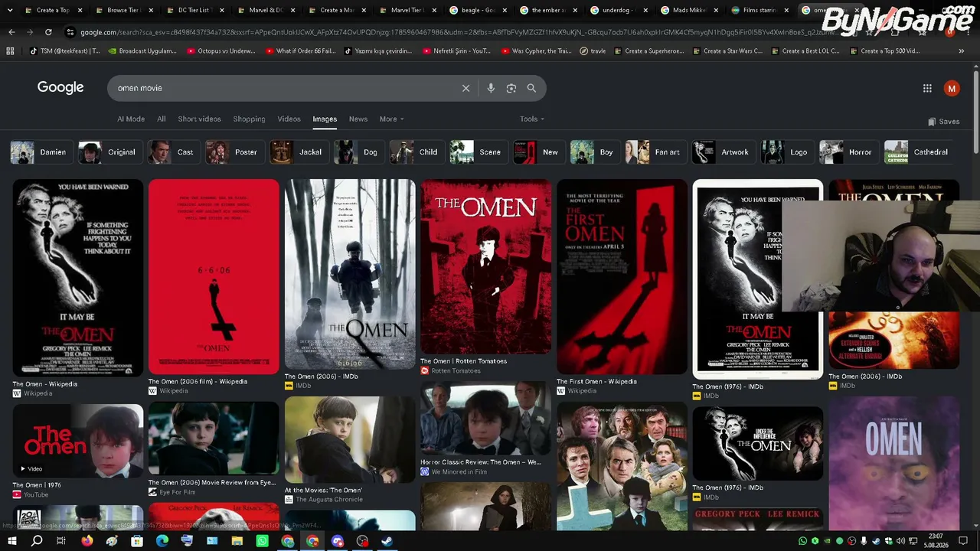Open 'The First Omen - Wikipedia' link
This screenshot has width=980, height=551.
point(596,381)
